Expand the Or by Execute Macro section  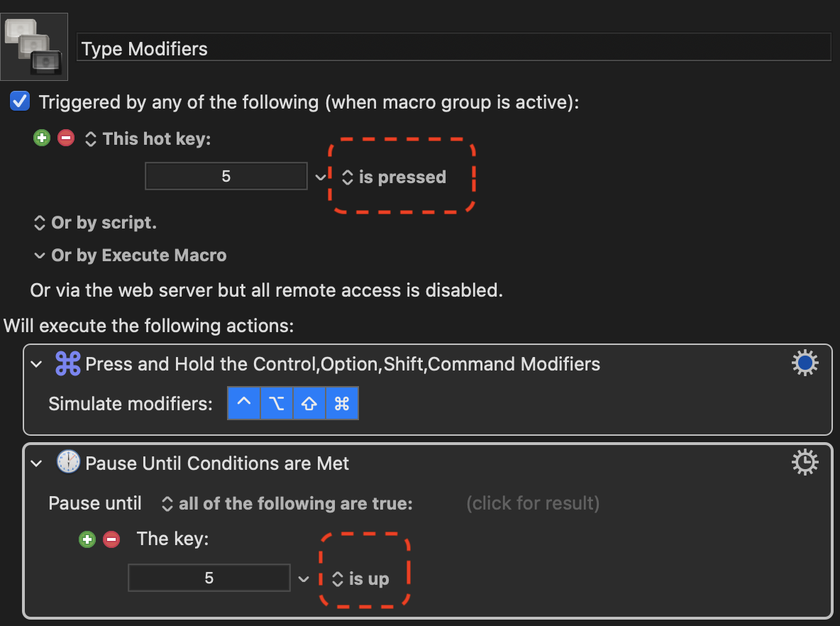click(x=39, y=256)
